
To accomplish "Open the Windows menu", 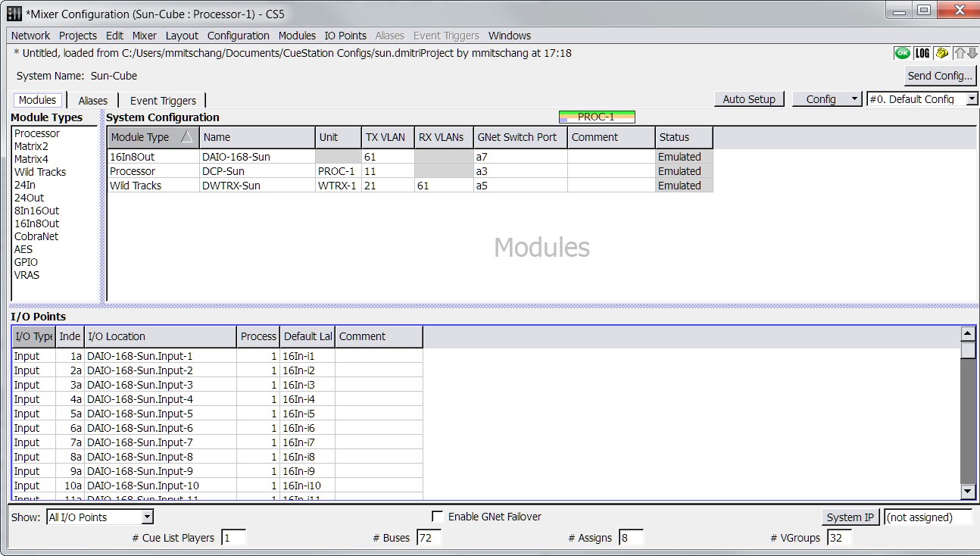I will tap(510, 36).
